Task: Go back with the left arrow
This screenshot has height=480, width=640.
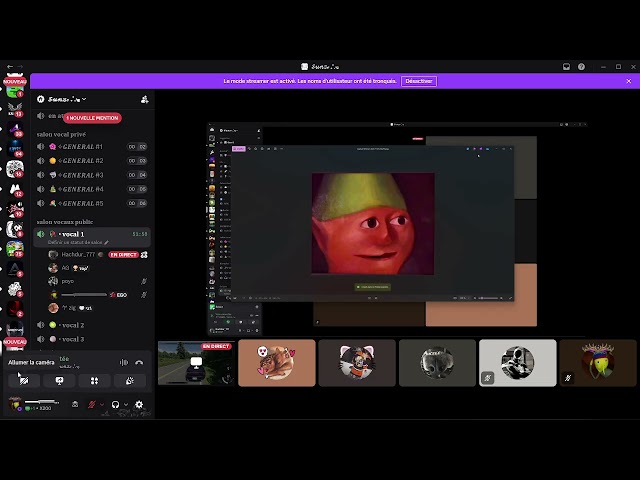Action: point(9,67)
